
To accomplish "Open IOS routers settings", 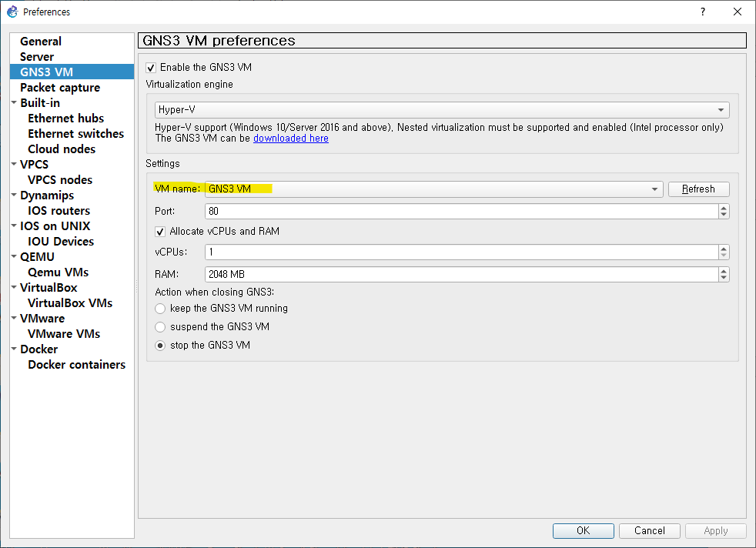I will (59, 211).
